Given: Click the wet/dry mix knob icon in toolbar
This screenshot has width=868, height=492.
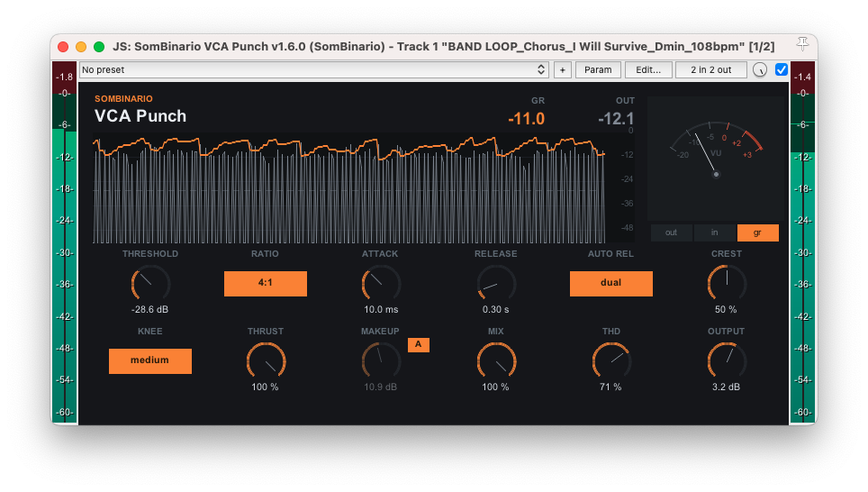Looking at the screenshot, I should click(x=760, y=69).
